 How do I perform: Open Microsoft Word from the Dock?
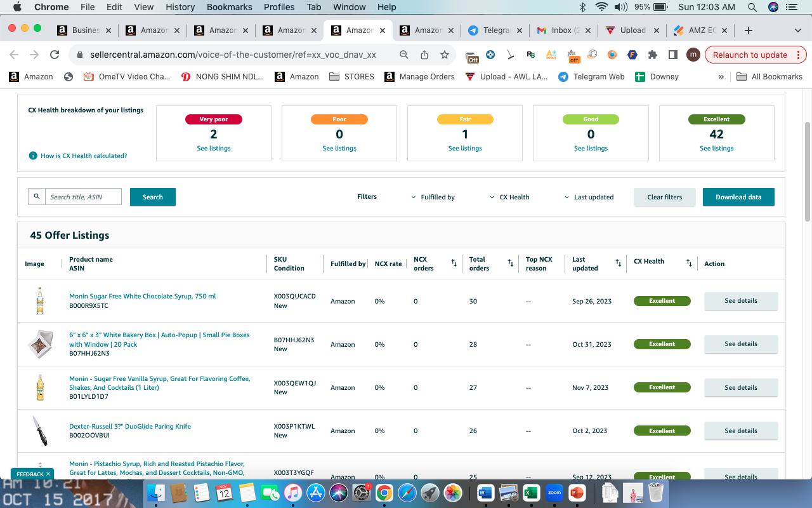click(x=485, y=492)
